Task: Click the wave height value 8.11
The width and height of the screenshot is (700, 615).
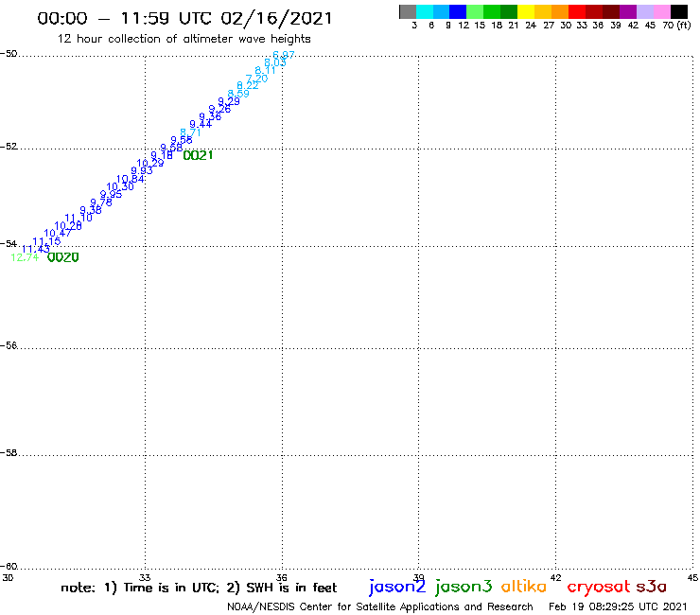Action: (x=265, y=71)
